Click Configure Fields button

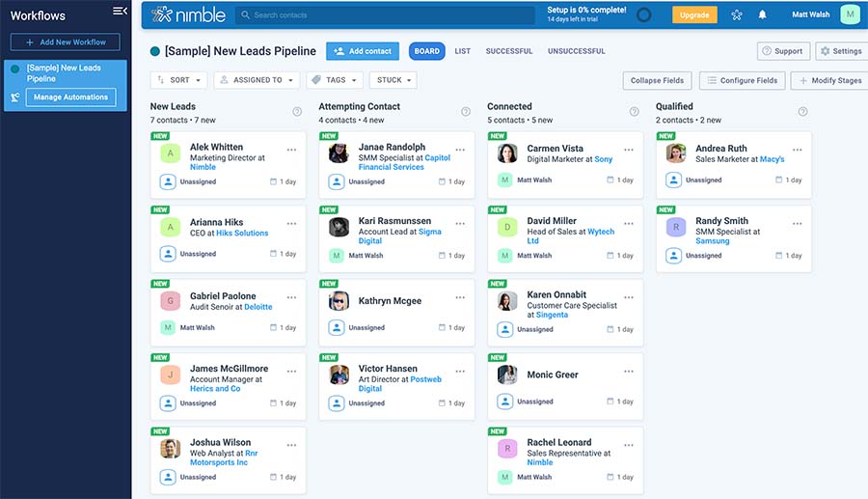[742, 80]
